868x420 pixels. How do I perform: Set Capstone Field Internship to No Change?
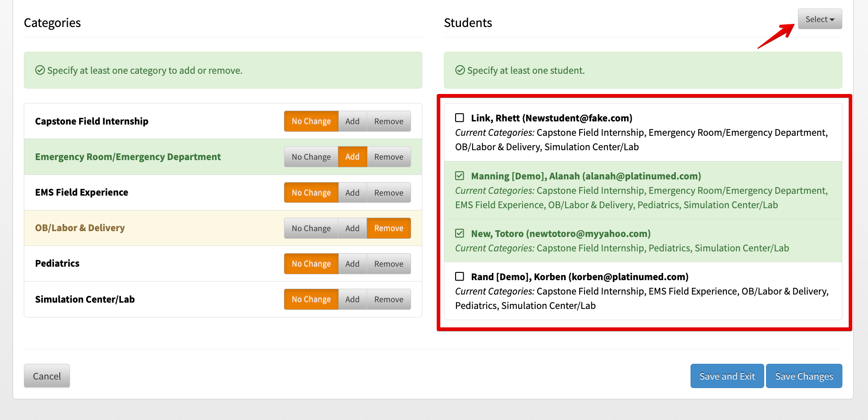[311, 121]
